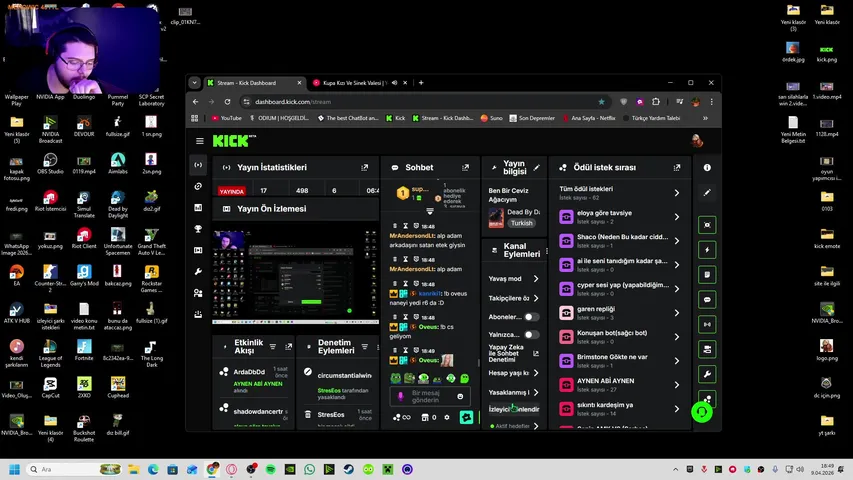Click the Turkish language tag
Viewport: 853px width, 480px height.
coord(522,223)
